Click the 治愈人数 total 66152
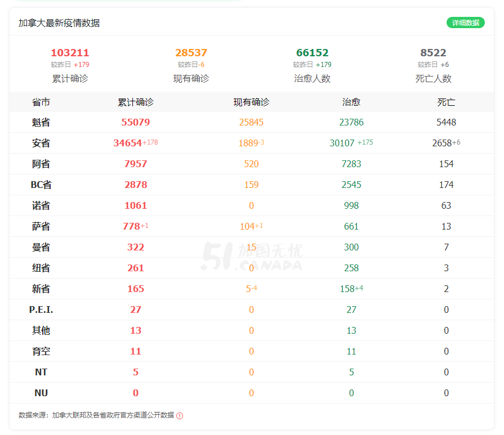This screenshot has width=504, height=435. (312, 53)
